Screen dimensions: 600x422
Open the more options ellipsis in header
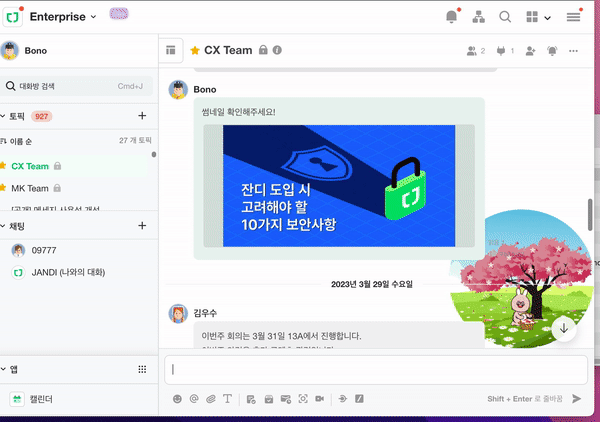click(x=573, y=51)
